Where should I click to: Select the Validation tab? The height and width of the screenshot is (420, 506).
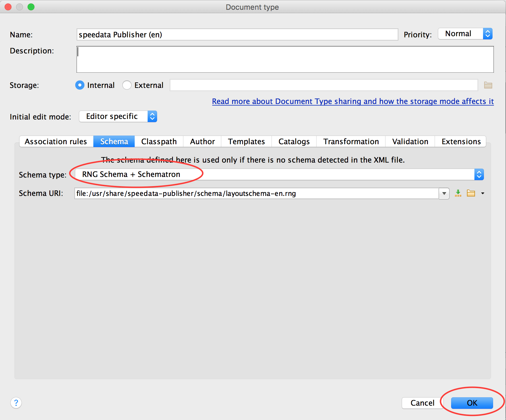(x=410, y=142)
